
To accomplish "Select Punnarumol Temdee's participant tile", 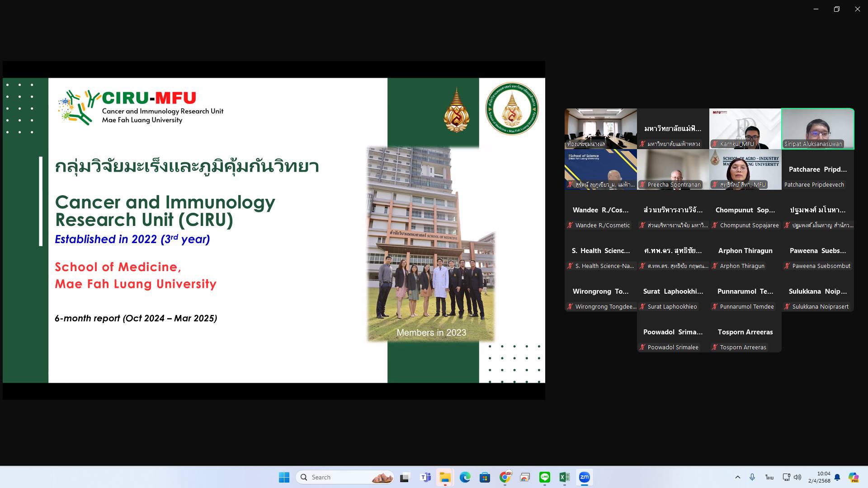I will [x=745, y=291].
